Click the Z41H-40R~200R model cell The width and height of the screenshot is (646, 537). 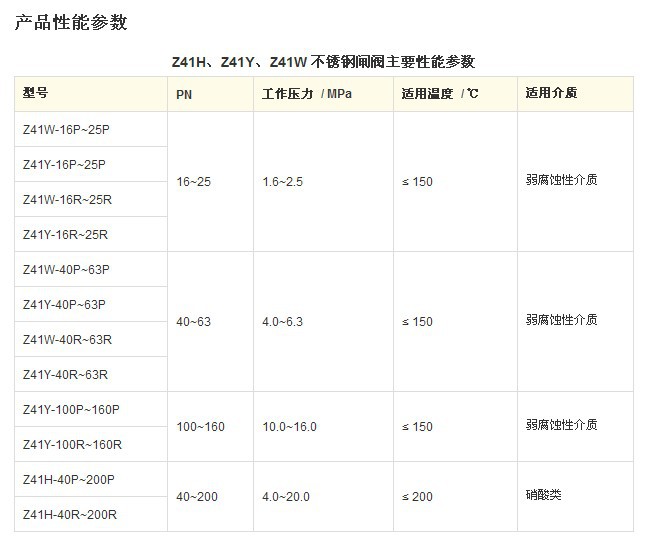(x=70, y=514)
